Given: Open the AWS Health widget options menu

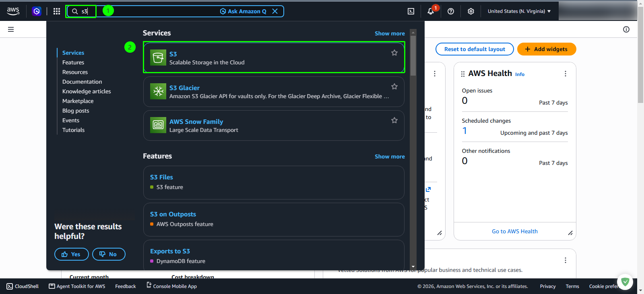Looking at the screenshot, I should (566, 74).
